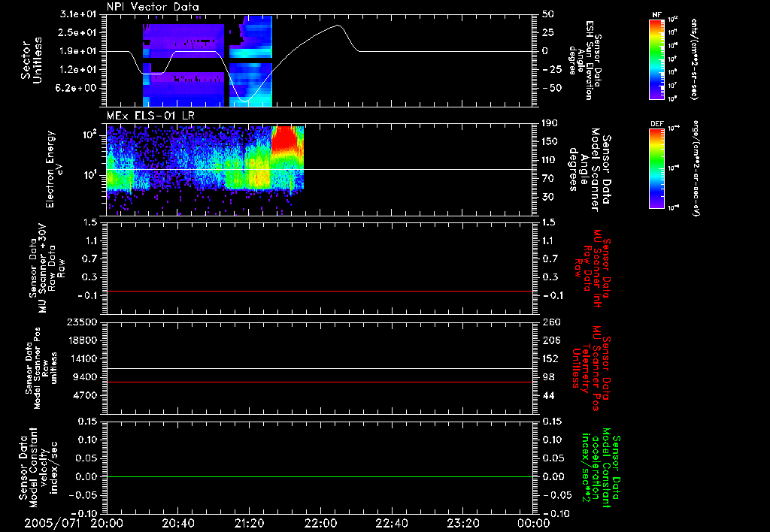Click the red line in the MU Scanner +30V panel
Screen dimensions: 770x532
(x=320, y=291)
